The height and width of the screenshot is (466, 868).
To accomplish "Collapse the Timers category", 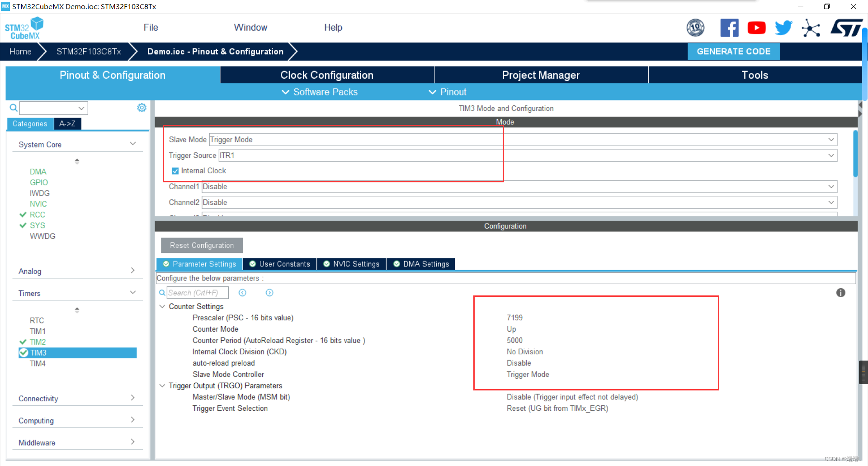I will (132, 293).
